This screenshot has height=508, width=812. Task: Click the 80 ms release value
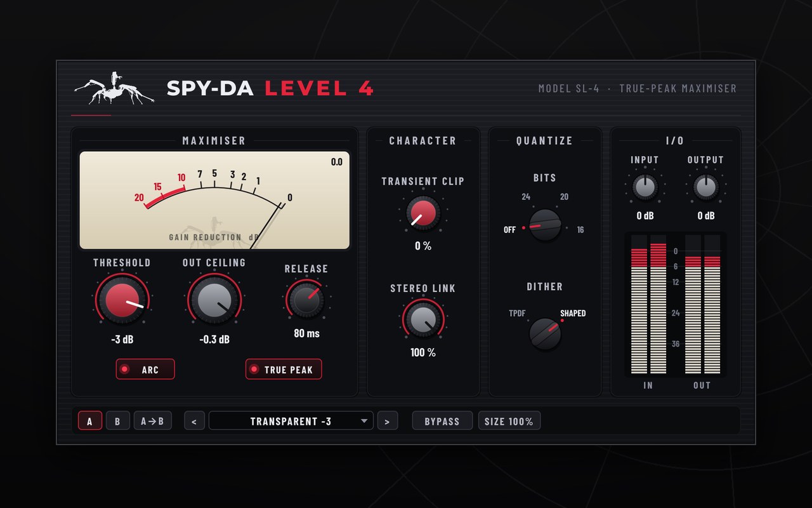pos(306,333)
